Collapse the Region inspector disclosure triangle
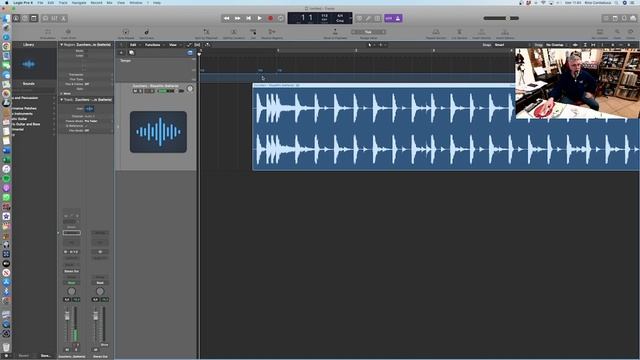 pyautogui.click(x=62, y=44)
